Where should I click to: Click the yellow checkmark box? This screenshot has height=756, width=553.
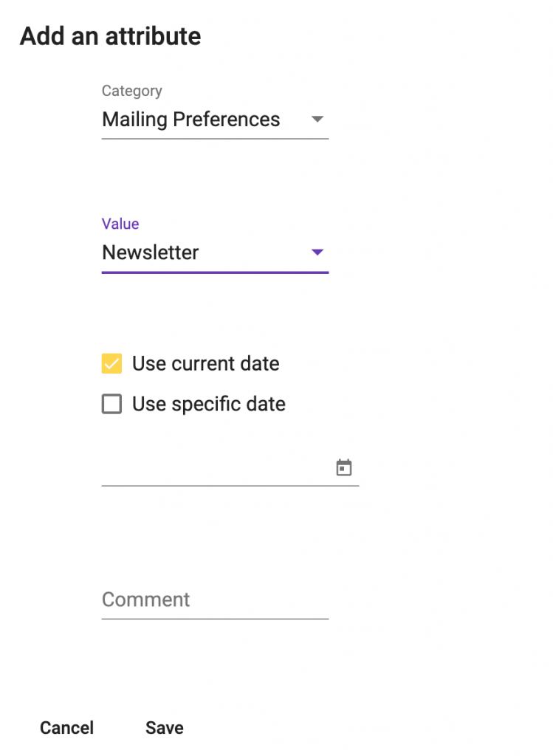(111, 363)
